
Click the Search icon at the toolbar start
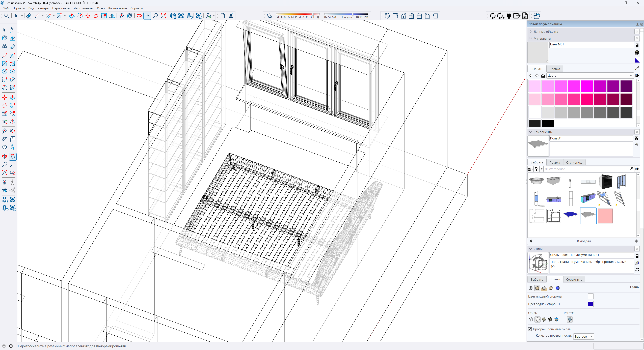point(7,16)
